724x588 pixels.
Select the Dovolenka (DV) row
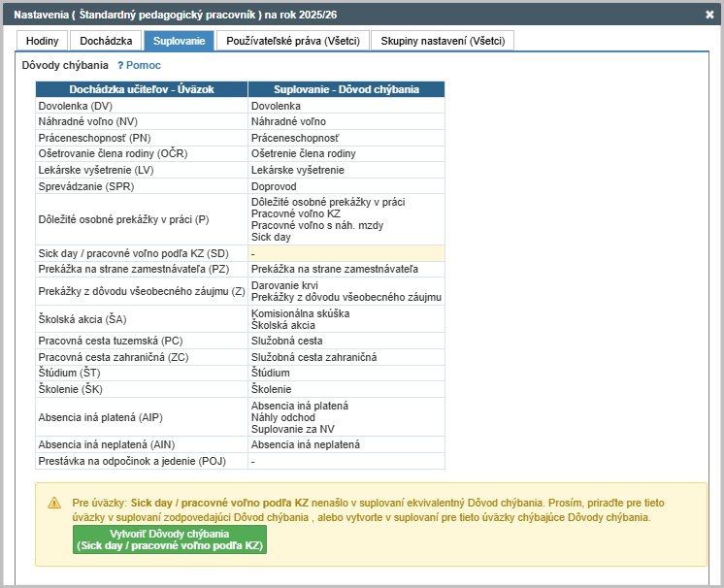[x=141, y=106]
